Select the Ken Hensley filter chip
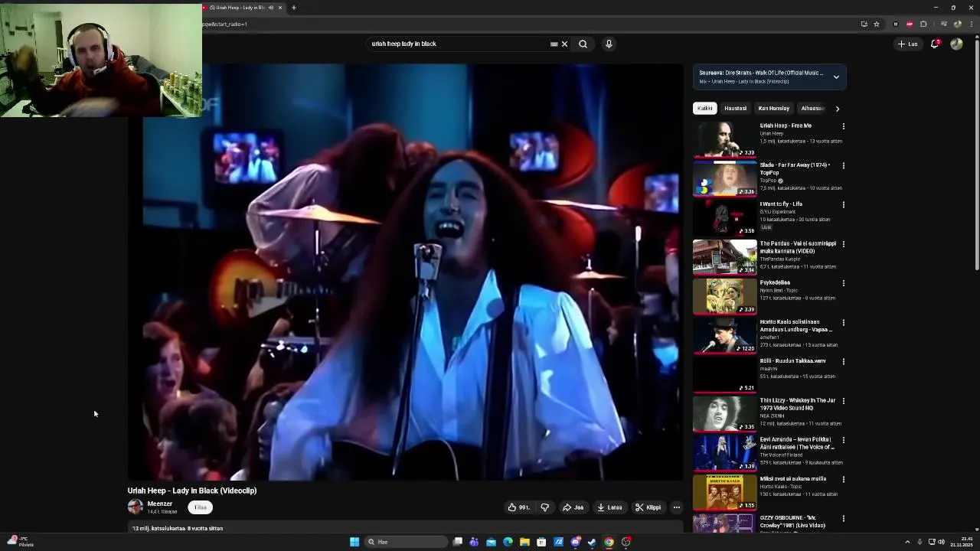 pos(773,108)
